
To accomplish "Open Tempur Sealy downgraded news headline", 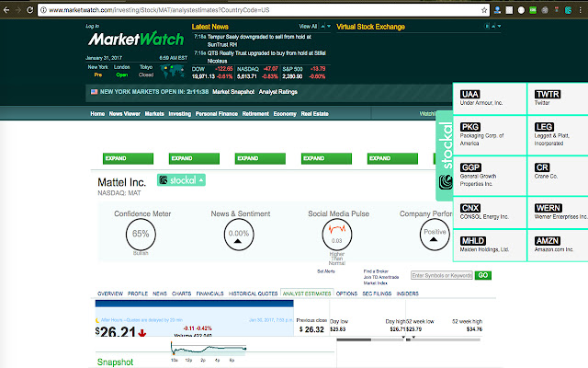I will tap(259, 40).
